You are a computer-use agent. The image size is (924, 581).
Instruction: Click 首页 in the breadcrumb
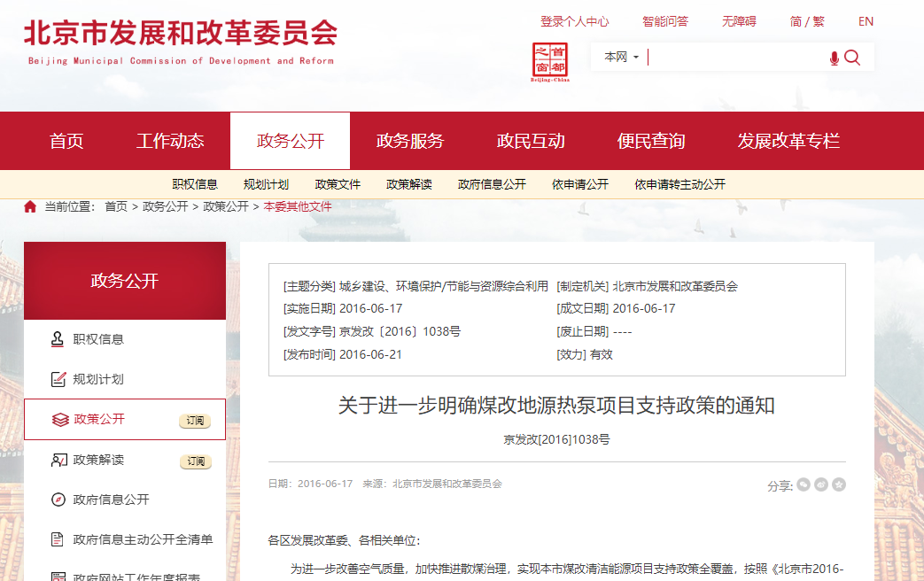click(115, 207)
